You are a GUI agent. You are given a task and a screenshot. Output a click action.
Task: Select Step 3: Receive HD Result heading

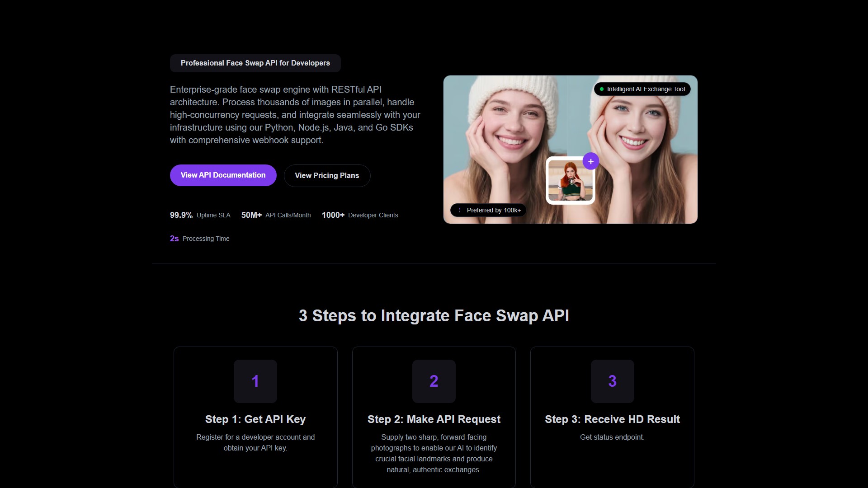[612, 419]
